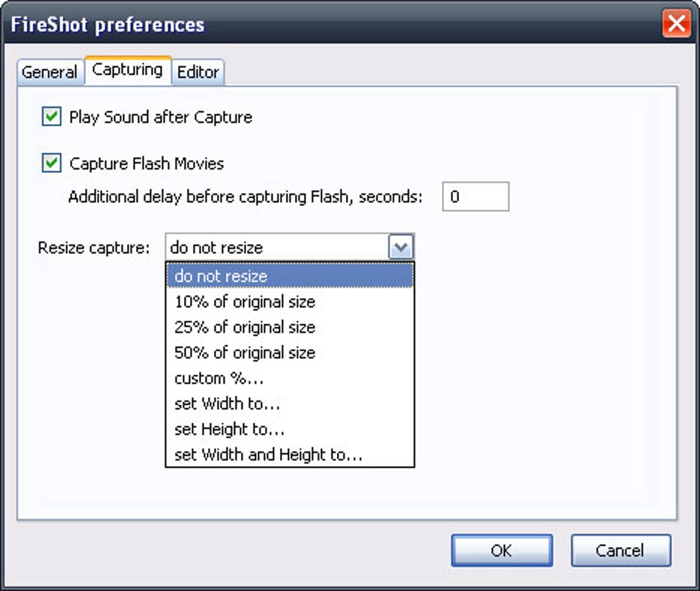The width and height of the screenshot is (700, 591).
Task: Toggle Capture Flash Movies checkbox
Action: [x=51, y=164]
